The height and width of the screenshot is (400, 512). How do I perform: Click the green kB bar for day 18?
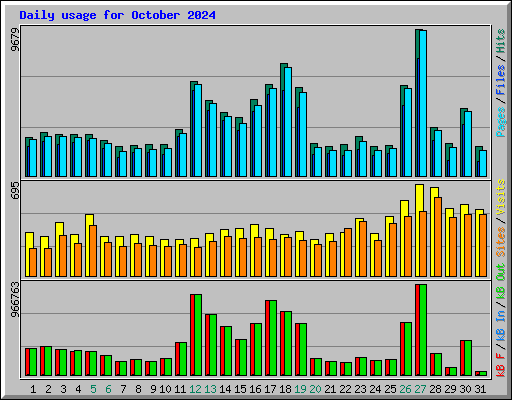tap(288, 343)
